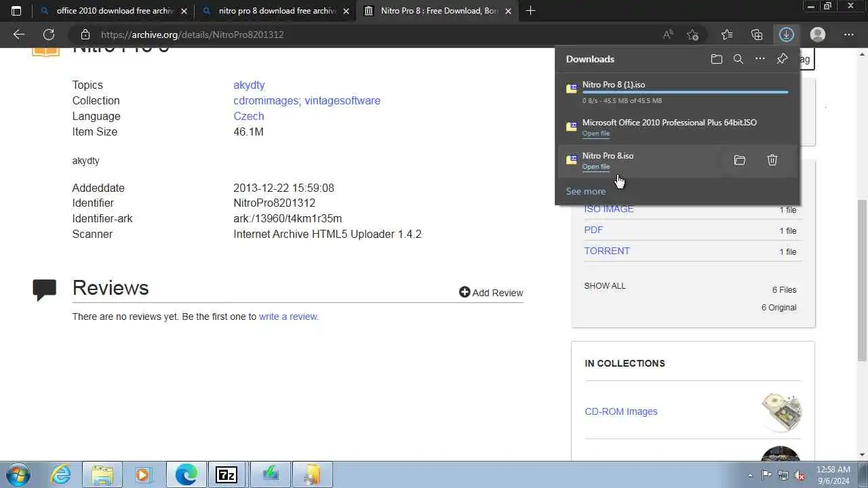
Task: Click the browser Back arrow
Action: coord(19,35)
